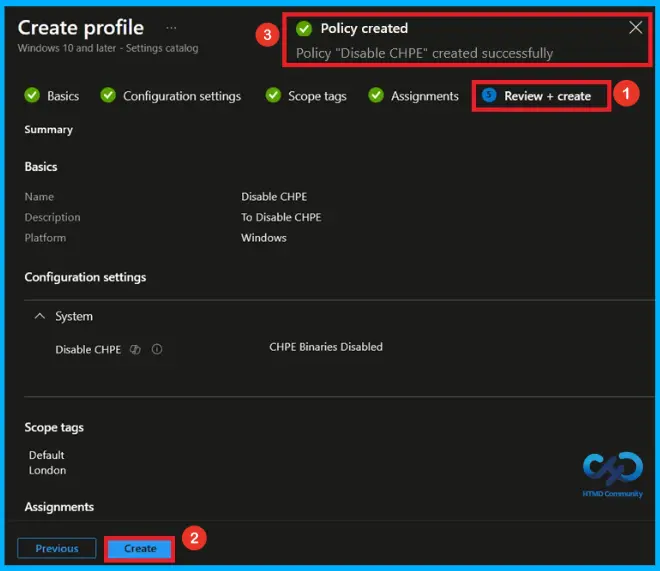Screen dimensions: 660x571
Task: Select the 'Default' scope tag
Action: [x=47, y=455]
